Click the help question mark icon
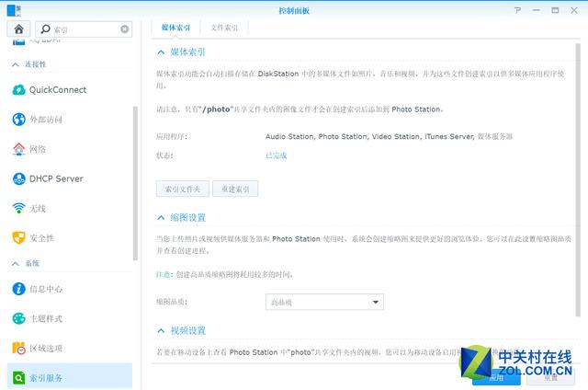The width and height of the screenshot is (588, 390). point(517,10)
